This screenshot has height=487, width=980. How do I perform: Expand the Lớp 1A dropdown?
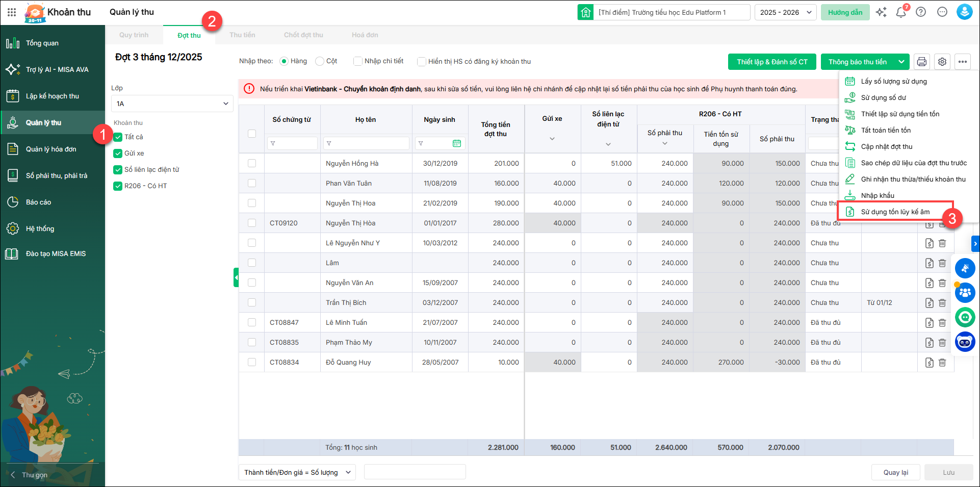(x=172, y=104)
